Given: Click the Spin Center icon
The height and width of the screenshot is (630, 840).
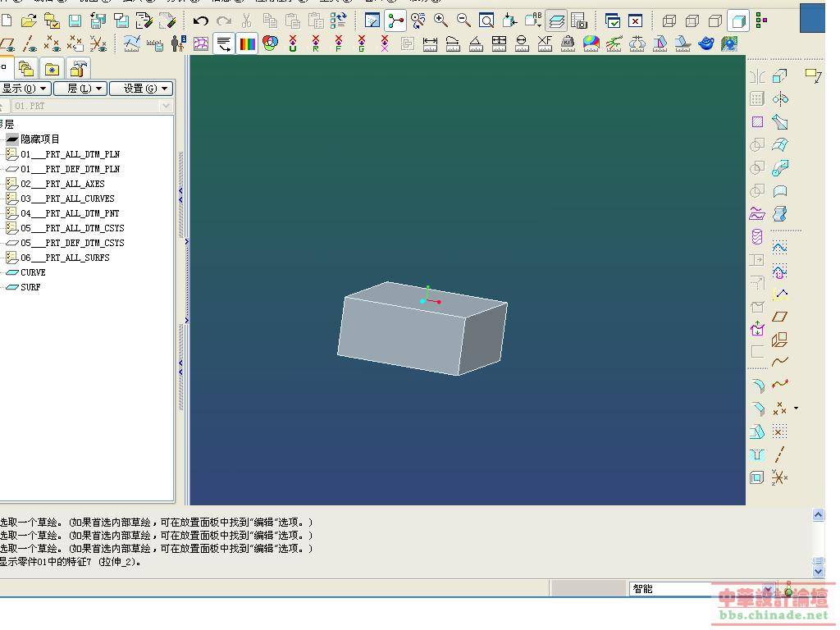Looking at the screenshot, I should click(396, 21).
